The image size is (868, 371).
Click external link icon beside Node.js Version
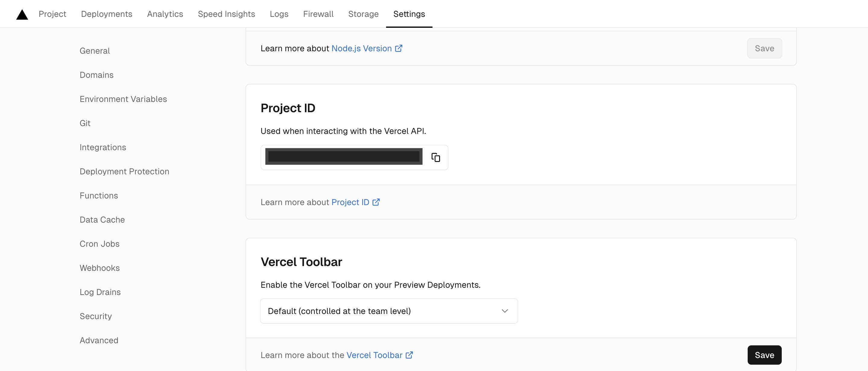click(399, 48)
